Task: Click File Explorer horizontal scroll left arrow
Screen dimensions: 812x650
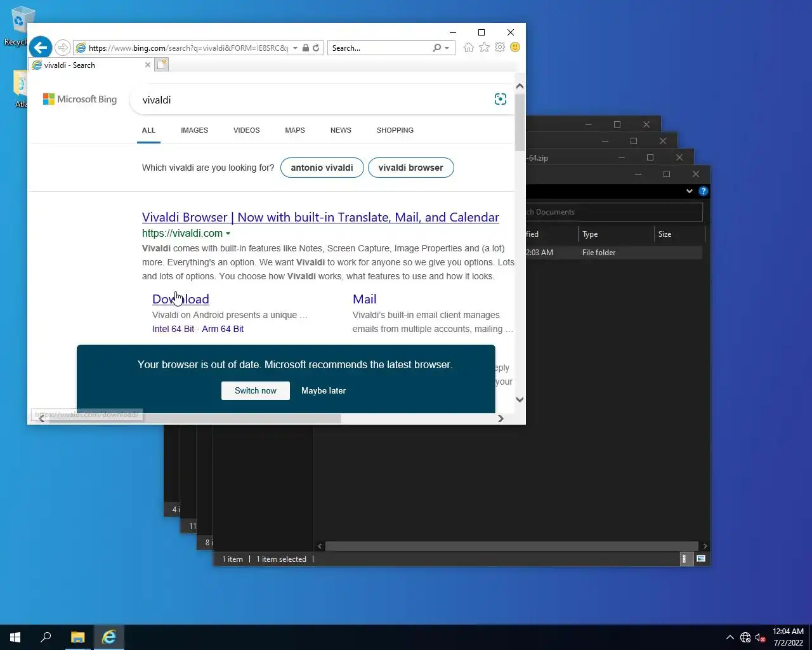Action: tap(320, 546)
